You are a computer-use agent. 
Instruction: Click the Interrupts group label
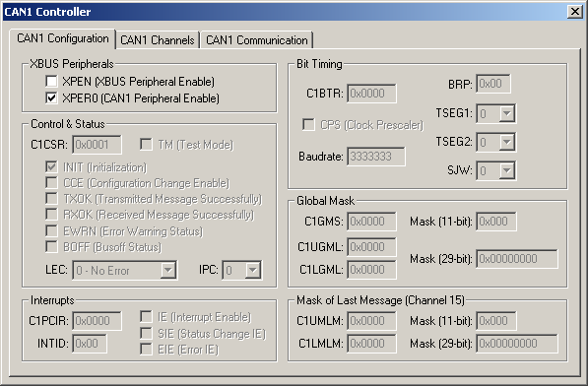pyautogui.click(x=52, y=300)
